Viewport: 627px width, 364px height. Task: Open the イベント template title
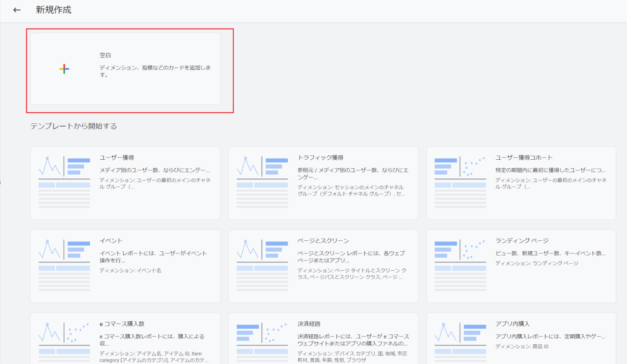(x=111, y=241)
